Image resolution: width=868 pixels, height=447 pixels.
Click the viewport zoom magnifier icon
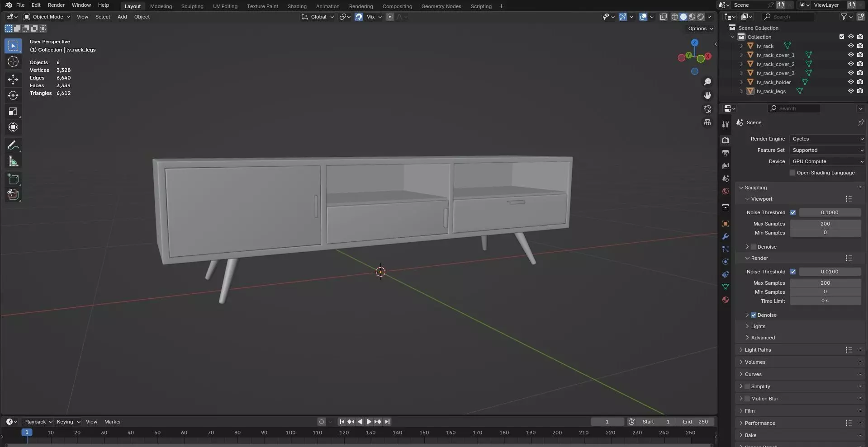(707, 82)
